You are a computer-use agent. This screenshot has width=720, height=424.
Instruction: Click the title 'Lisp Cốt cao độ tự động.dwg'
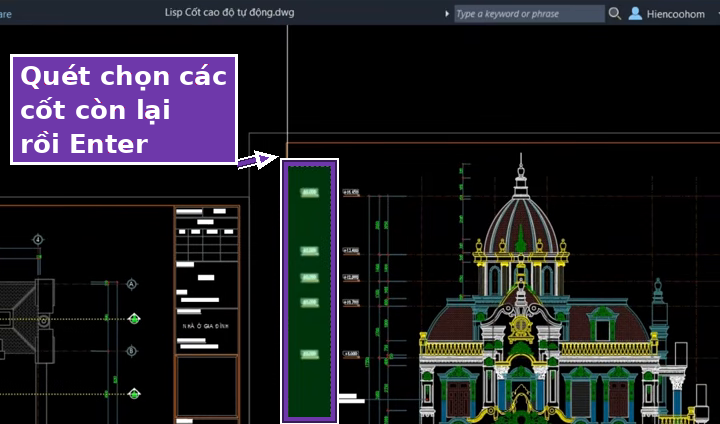230,12
